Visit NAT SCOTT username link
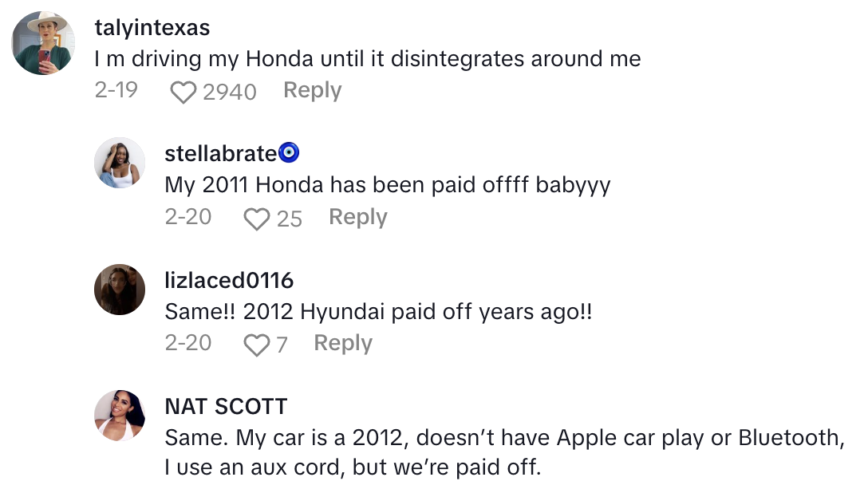The image size is (868, 485). (x=226, y=406)
